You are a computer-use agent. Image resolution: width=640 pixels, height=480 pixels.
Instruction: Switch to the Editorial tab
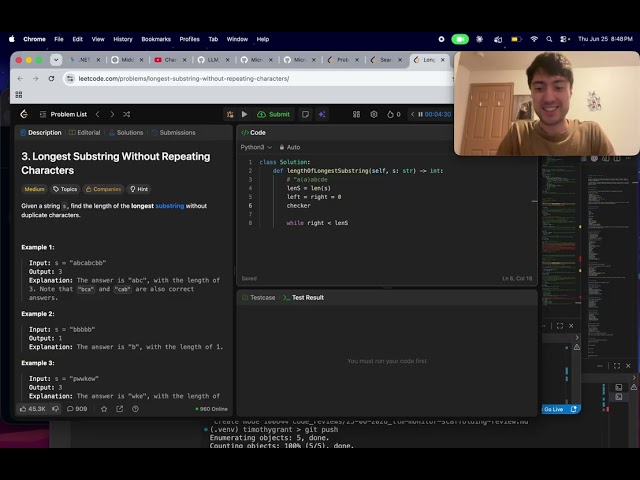pyautogui.click(x=84, y=133)
